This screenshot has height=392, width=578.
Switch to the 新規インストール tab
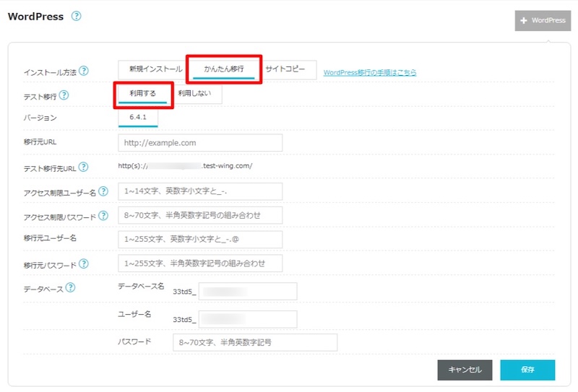155,69
